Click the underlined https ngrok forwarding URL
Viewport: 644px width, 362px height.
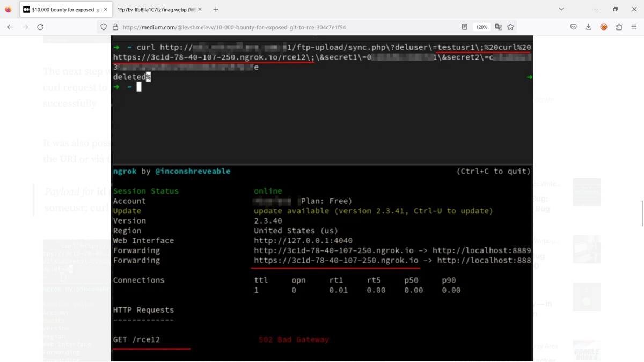click(336, 261)
